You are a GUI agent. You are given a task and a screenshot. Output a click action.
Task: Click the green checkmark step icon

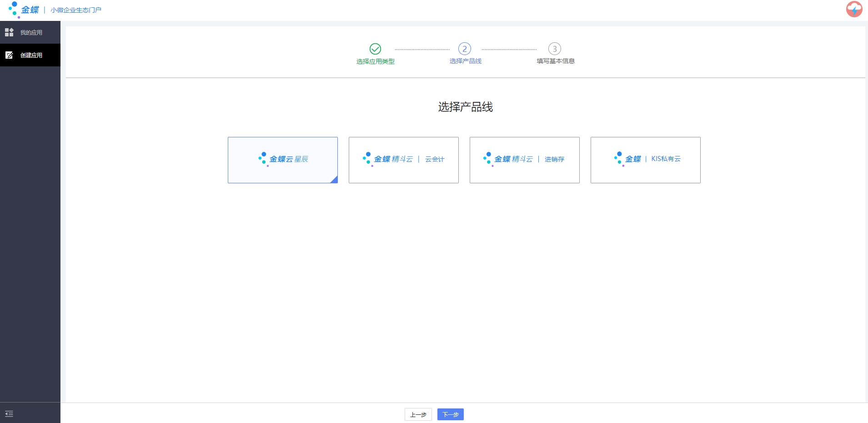click(x=375, y=49)
